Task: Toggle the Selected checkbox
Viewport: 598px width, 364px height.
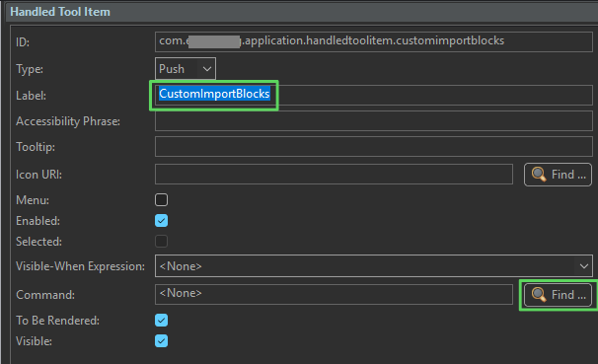Action: pyautogui.click(x=161, y=242)
